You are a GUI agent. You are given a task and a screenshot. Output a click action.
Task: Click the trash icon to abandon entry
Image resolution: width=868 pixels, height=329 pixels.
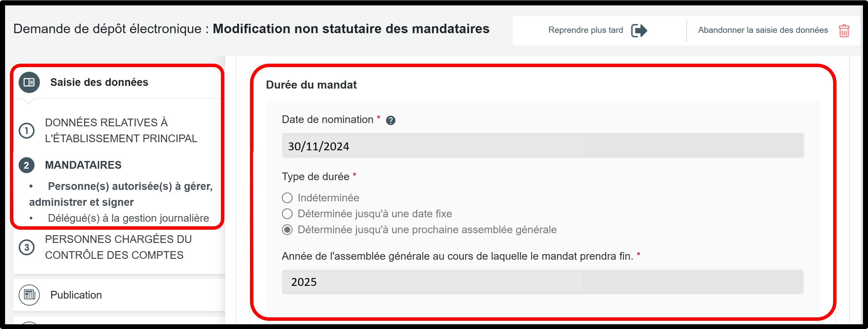[844, 31]
